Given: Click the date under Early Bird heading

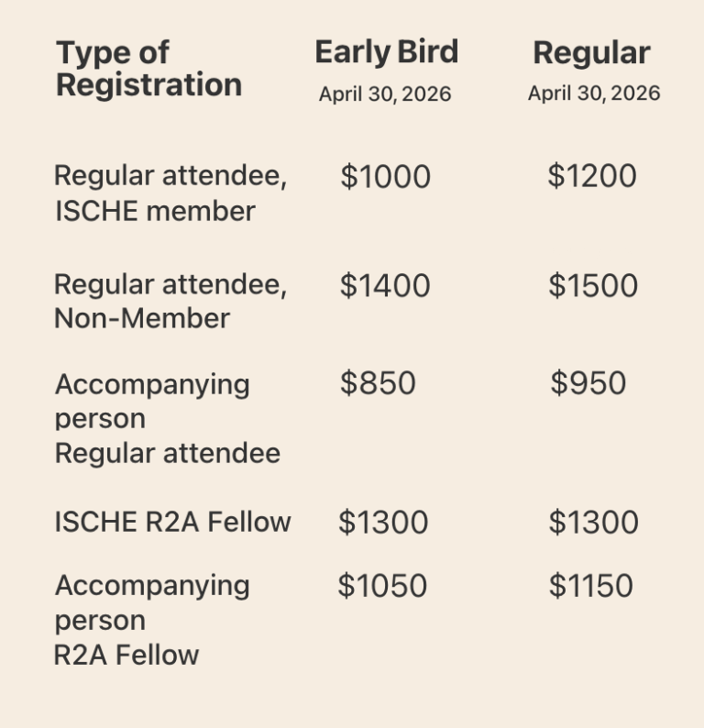Looking at the screenshot, I should [385, 94].
